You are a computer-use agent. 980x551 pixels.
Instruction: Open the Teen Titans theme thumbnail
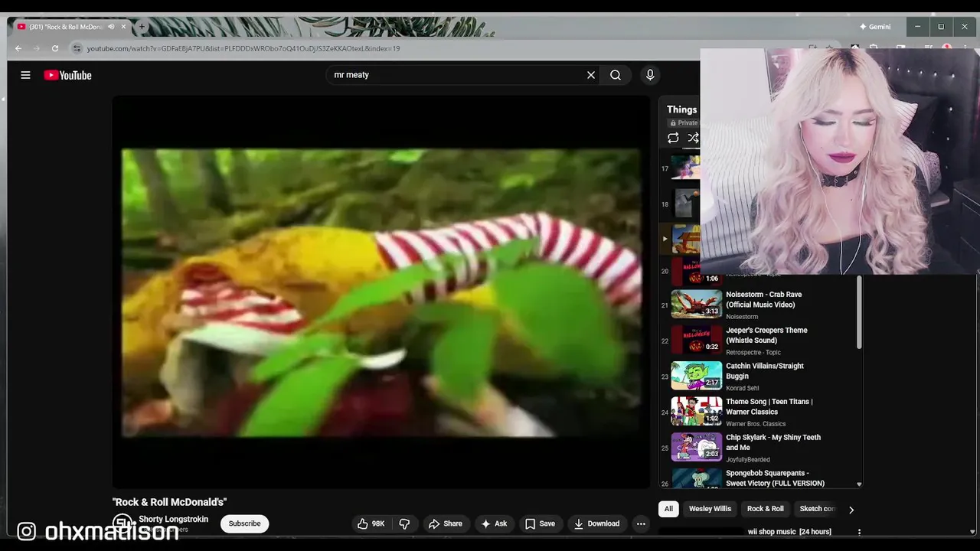click(x=697, y=411)
